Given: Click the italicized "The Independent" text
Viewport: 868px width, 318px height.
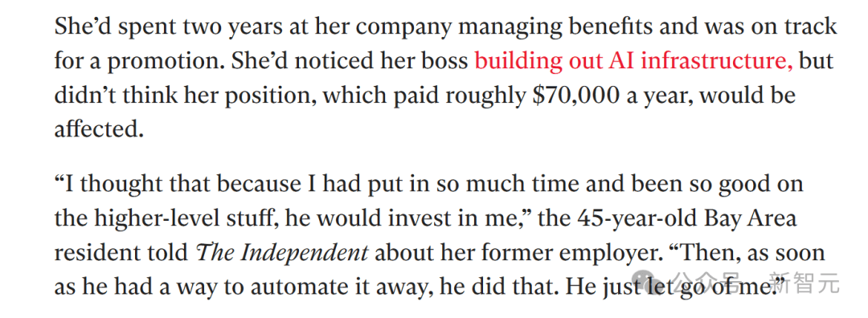Looking at the screenshot, I should [282, 253].
